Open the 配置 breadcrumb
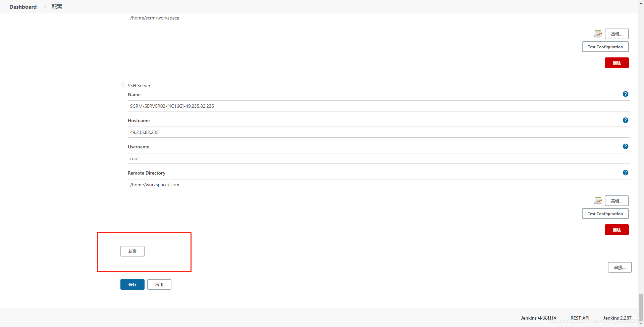 (x=57, y=7)
